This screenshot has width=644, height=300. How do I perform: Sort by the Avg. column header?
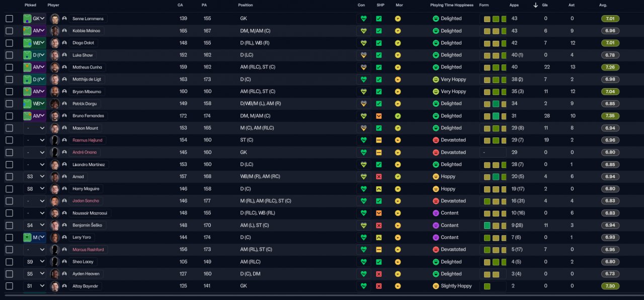pyautogui.click(x=603, y=5)
